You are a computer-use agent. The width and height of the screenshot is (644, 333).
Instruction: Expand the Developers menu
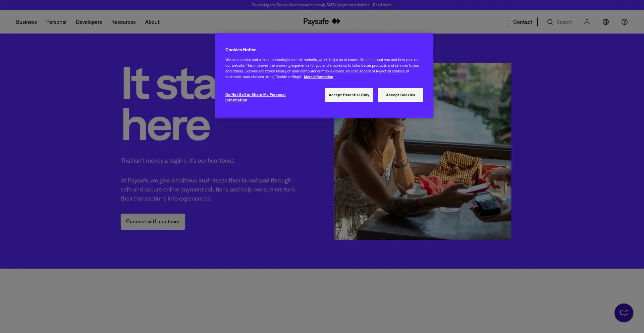(x=89, y=22)
